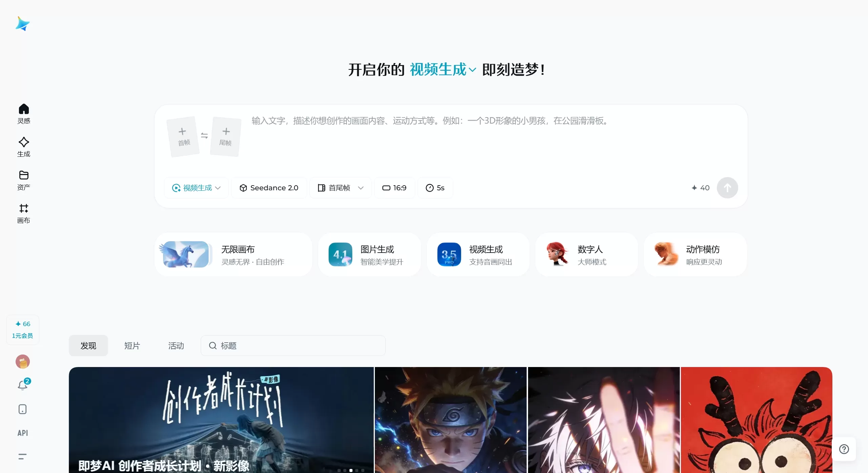
Task: Click the 标题 search field
Action: [293, 345]
